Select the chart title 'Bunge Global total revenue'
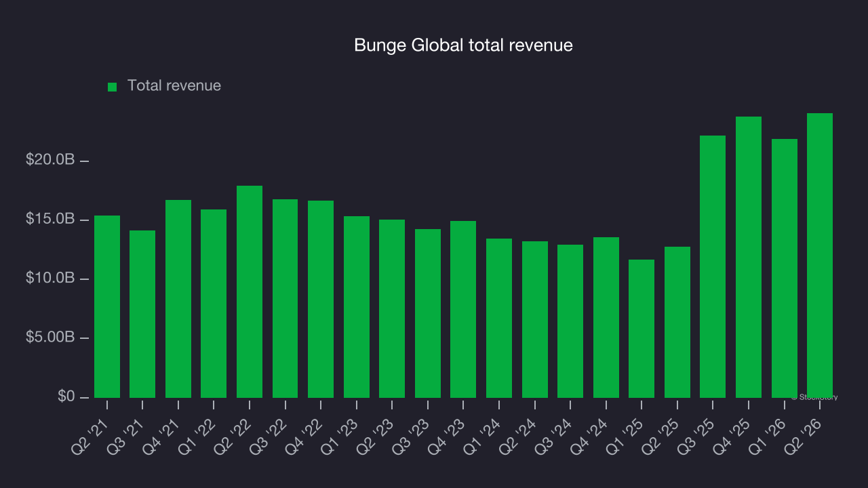Screen dimensions: 868x488 (x=464, y=45)
